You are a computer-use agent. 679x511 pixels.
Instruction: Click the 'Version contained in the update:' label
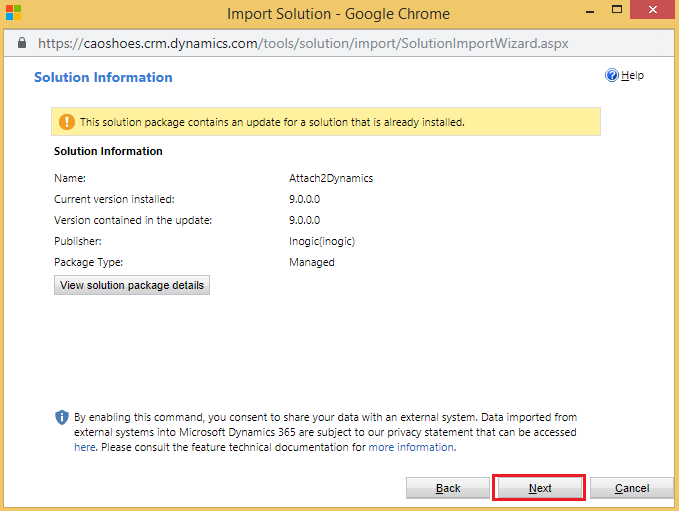point(133,220)
